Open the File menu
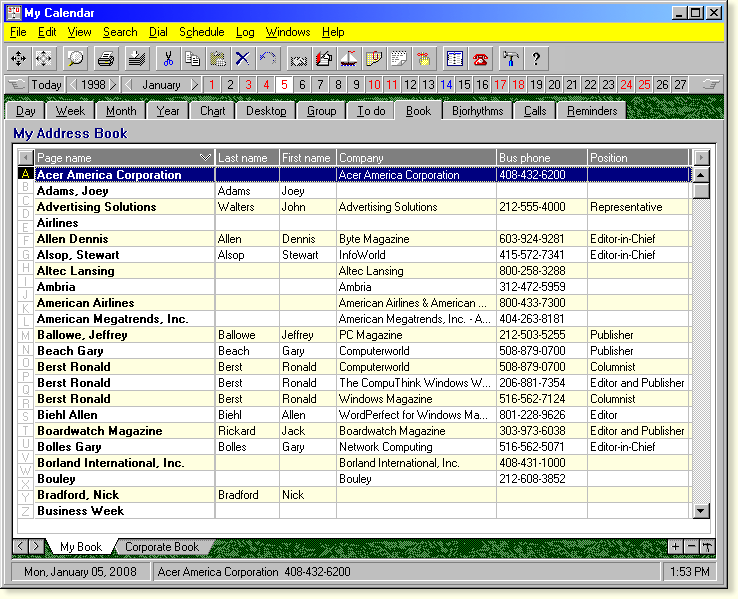This screenshot has width=738, height=599. (x=18, y=32)
